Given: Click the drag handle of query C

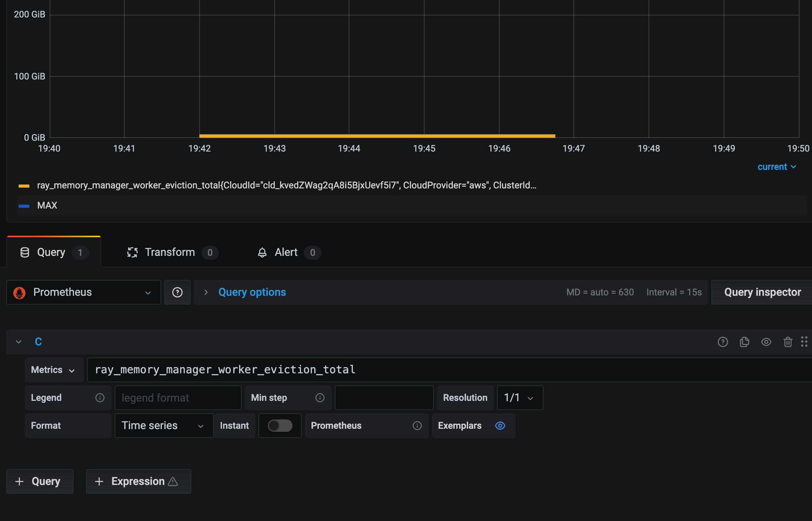Looking at the screenshot, I should pyautogui.click(x=804, y=342).
